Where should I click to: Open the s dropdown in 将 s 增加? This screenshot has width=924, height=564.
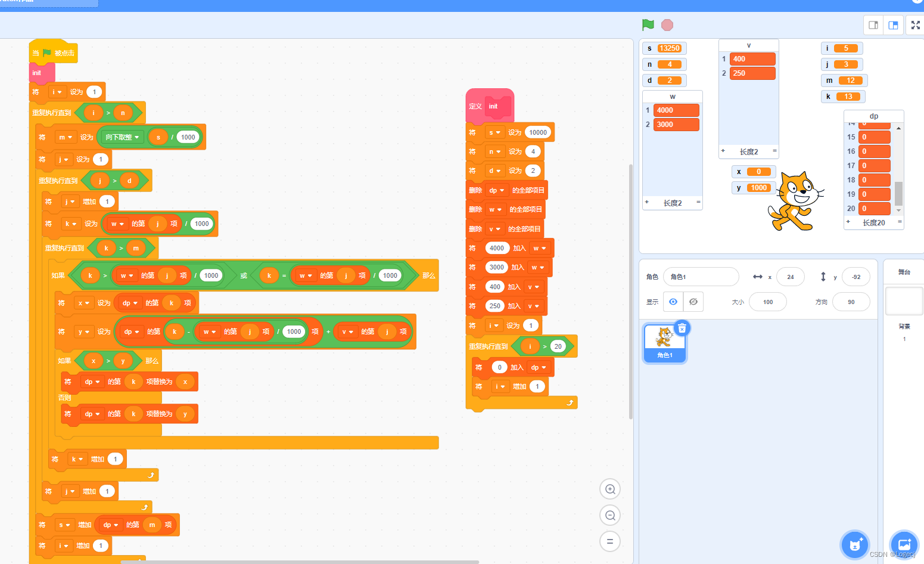(64, 525)
